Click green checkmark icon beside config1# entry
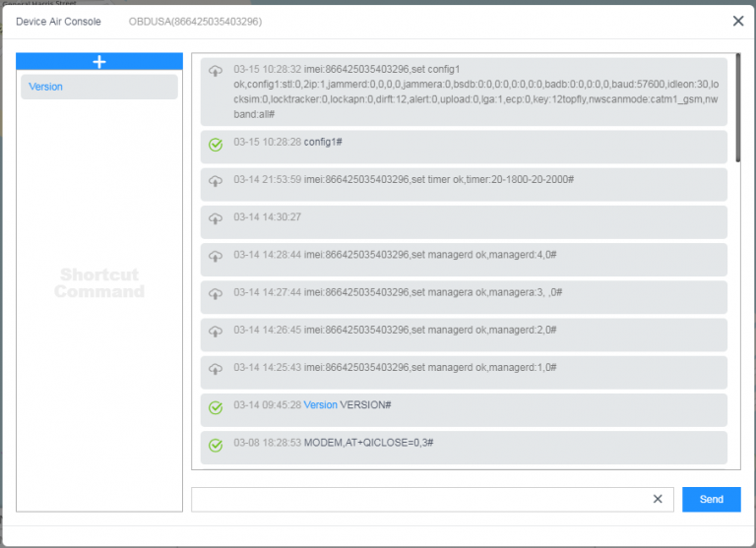 coord(216,145)
